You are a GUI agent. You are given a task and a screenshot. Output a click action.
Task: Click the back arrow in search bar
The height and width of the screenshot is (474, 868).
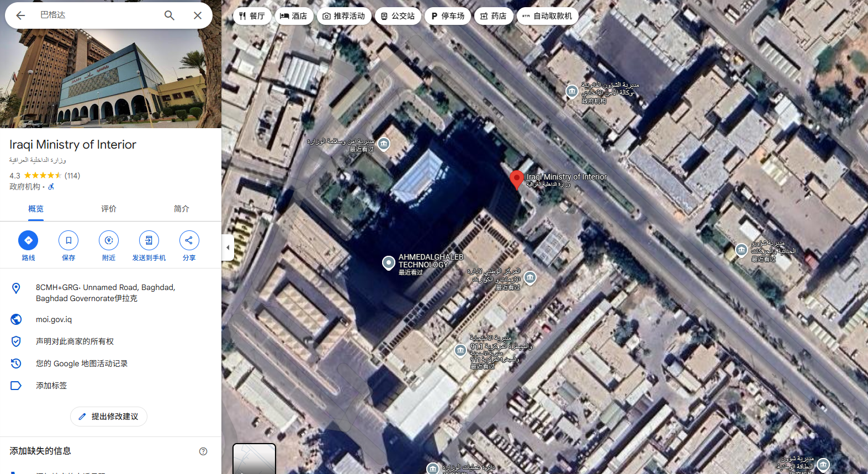tap(20, 15)
